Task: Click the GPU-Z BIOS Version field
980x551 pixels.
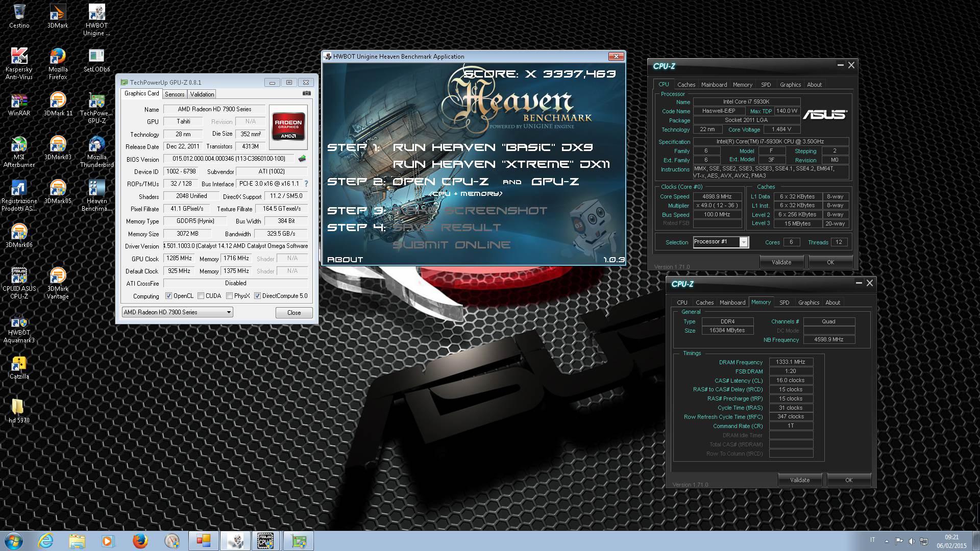Action: click(229, 159)
